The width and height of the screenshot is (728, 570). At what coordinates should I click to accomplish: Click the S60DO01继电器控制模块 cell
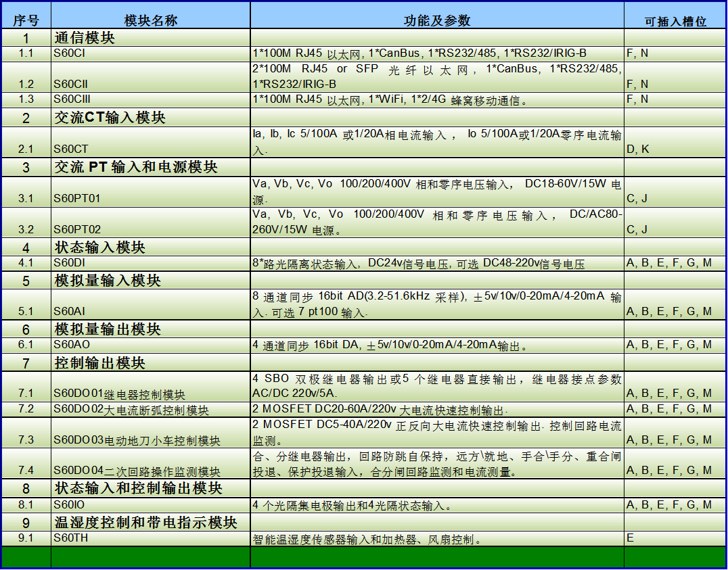[150, 387]
